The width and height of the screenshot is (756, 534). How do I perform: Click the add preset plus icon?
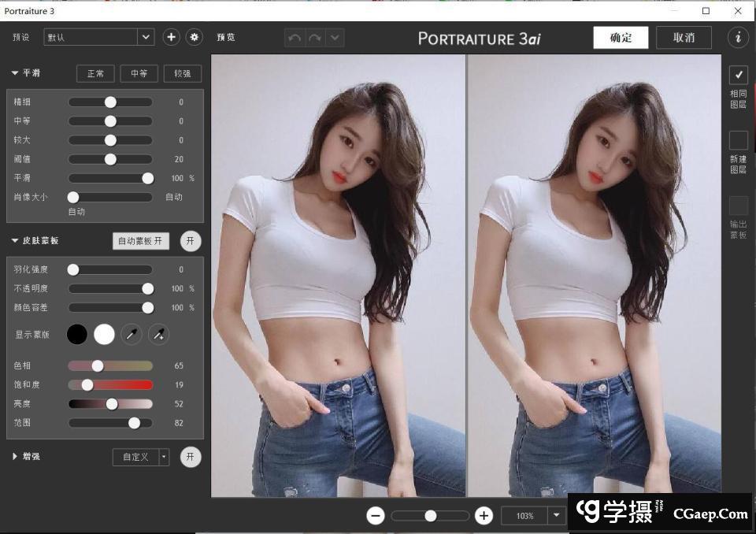coord(171,37)
